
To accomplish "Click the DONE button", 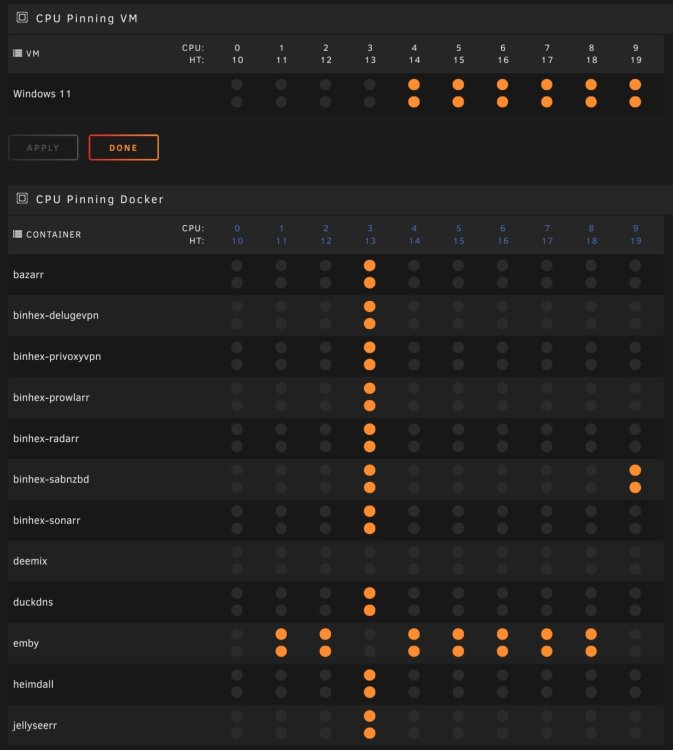I will pyautogui.click(x=123, y=147).
